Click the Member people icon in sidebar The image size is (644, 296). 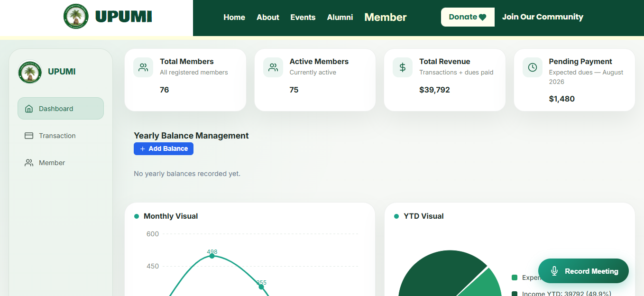29,163
